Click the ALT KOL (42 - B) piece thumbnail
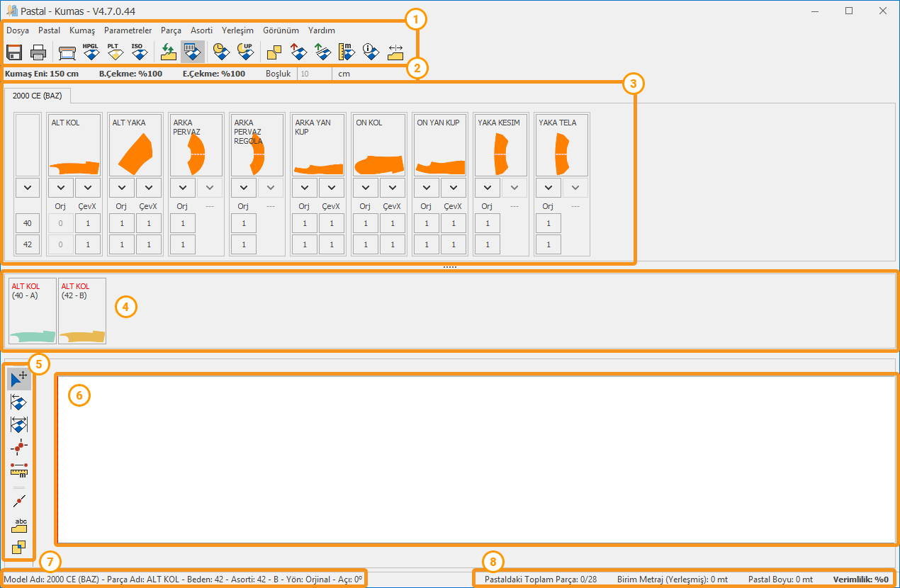Viewport: 900px width, 588px height. click(81, 310)
